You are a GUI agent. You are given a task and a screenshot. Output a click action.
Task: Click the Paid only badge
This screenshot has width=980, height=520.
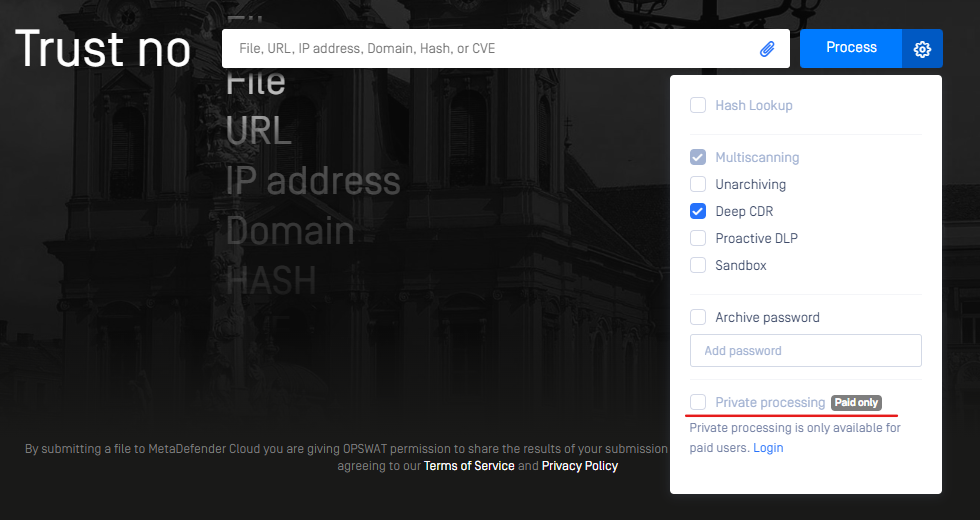tap(856, 402)
